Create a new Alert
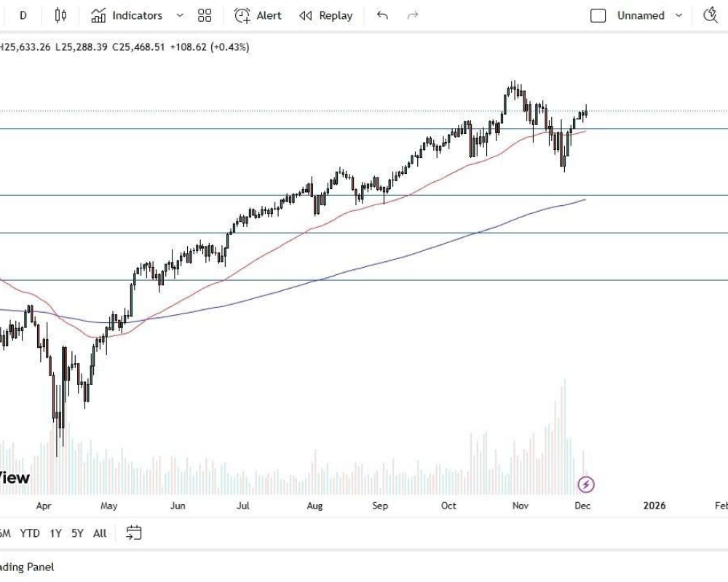This screenshot has width=728, height=582. tap(258, 15)
